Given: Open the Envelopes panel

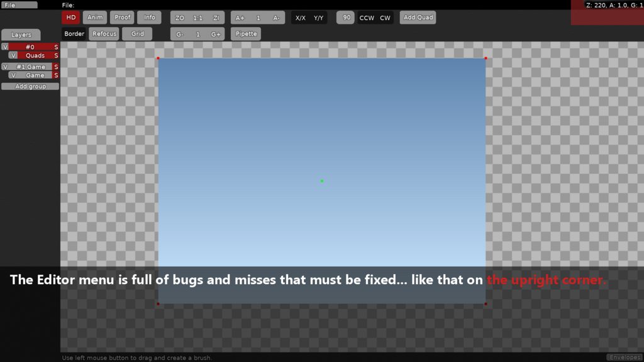Looking at the screenshot, I should coord(625,358).
